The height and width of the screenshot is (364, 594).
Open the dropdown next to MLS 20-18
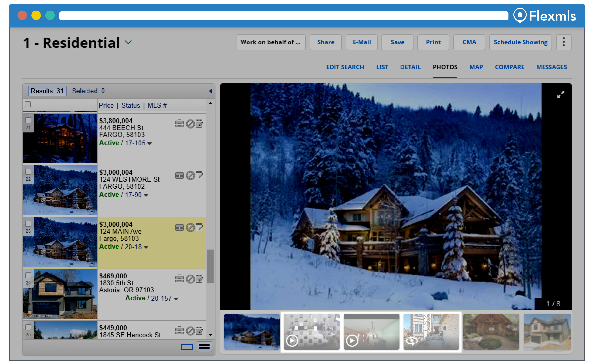[x=146, y=247]
